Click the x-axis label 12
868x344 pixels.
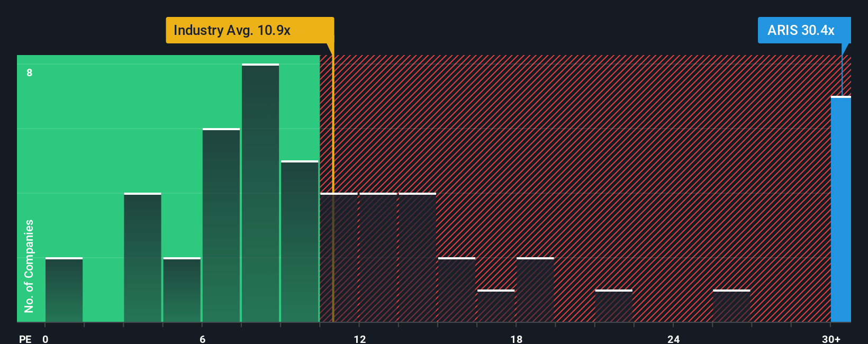click(360, 339)
